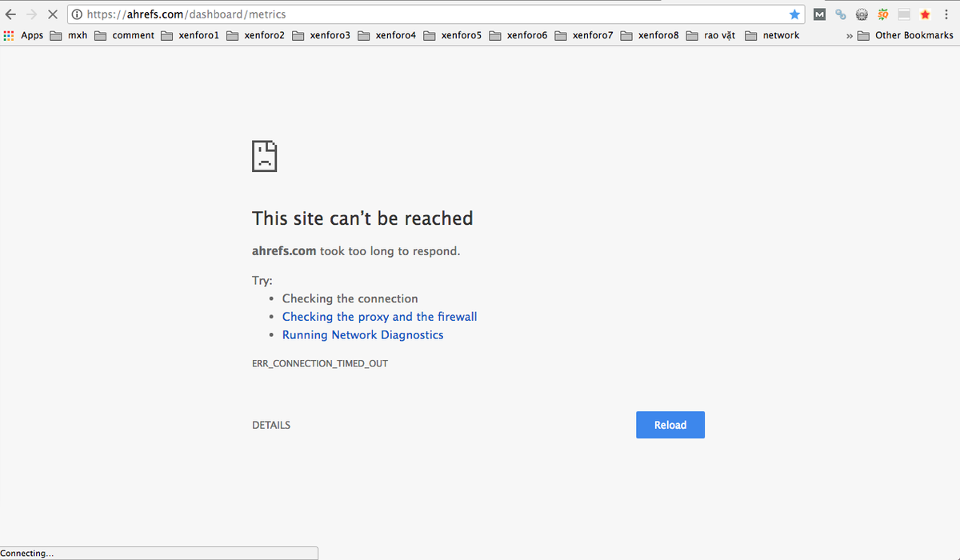
Task: Open the Apps shortcut in bookmarks bar
Action: tap(23, 35)
